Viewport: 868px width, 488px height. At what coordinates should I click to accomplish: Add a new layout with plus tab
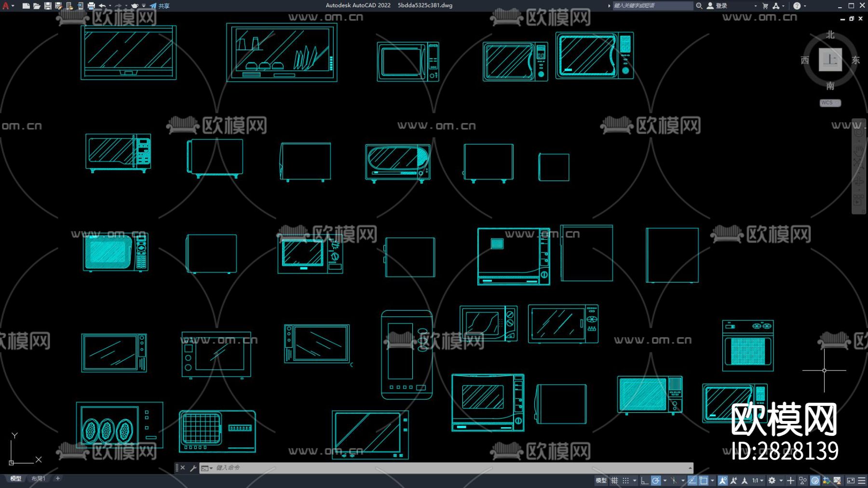click(x=58, y=479)
